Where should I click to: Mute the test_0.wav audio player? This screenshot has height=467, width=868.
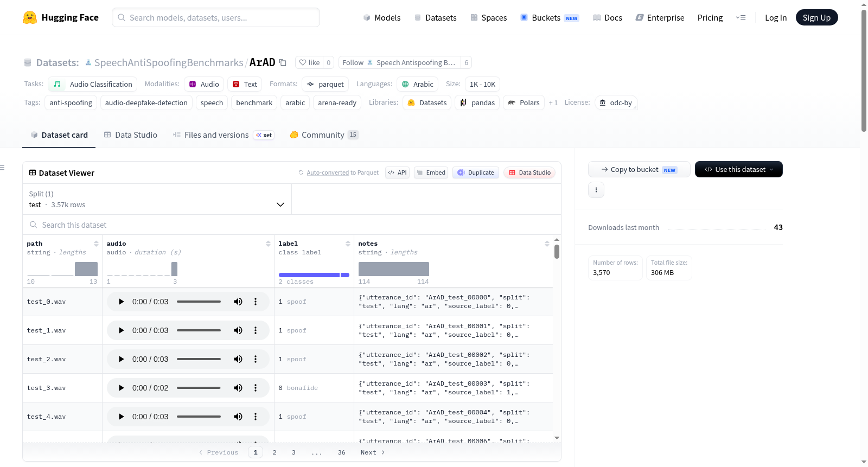[238, 302]
